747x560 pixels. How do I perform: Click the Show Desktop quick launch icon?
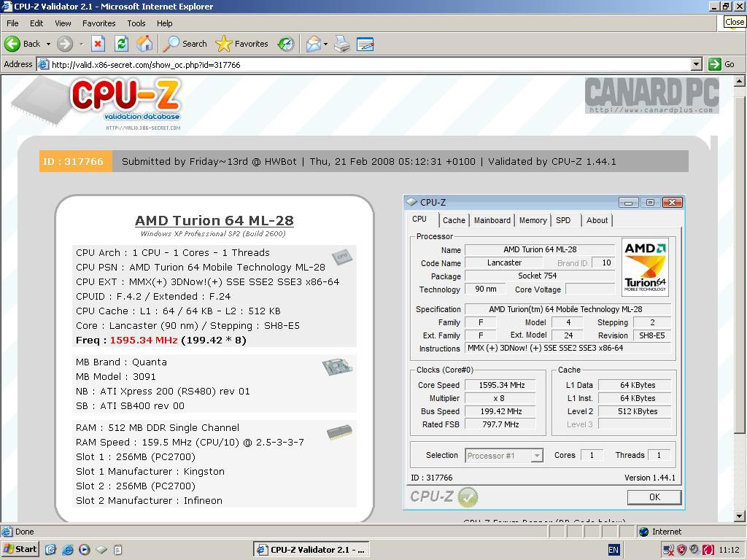pos(51,550)
